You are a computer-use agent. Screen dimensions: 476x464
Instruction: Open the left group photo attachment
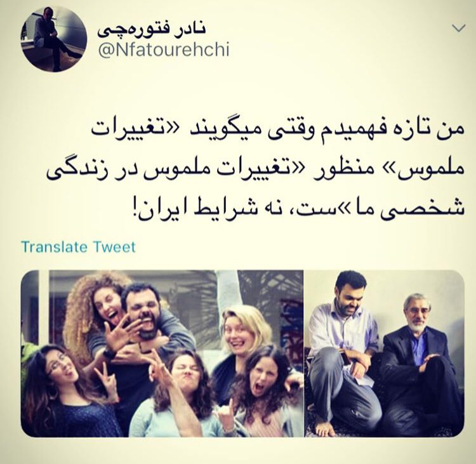[162, 354]
